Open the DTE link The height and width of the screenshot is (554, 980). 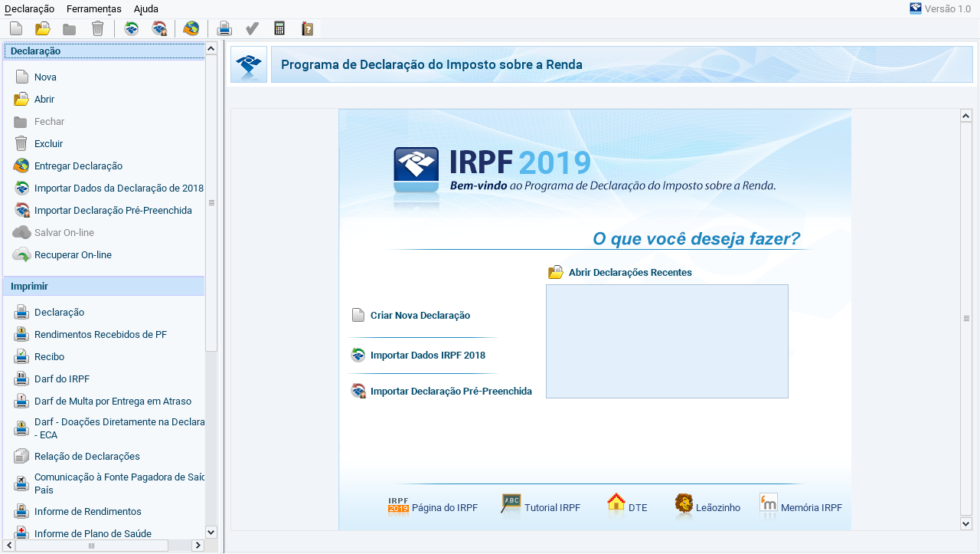pos(638,508)
